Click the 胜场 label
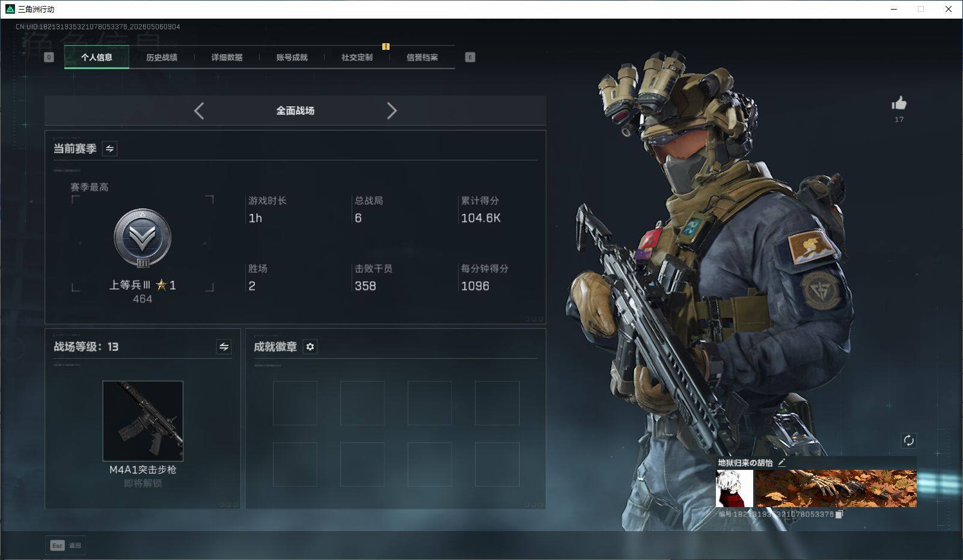 [258, 269]
